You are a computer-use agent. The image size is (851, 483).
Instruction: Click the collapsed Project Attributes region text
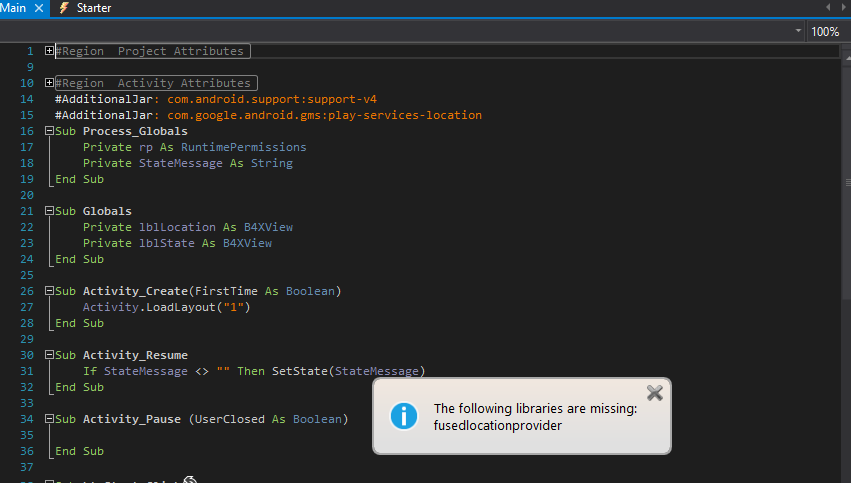[150, 51]
